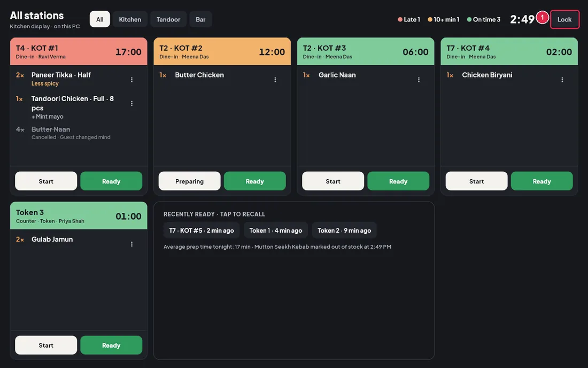Viewport: 588px width, 368px height.
Task: Mark T2 KOT #3 as Ready
Action: [398, 181]
